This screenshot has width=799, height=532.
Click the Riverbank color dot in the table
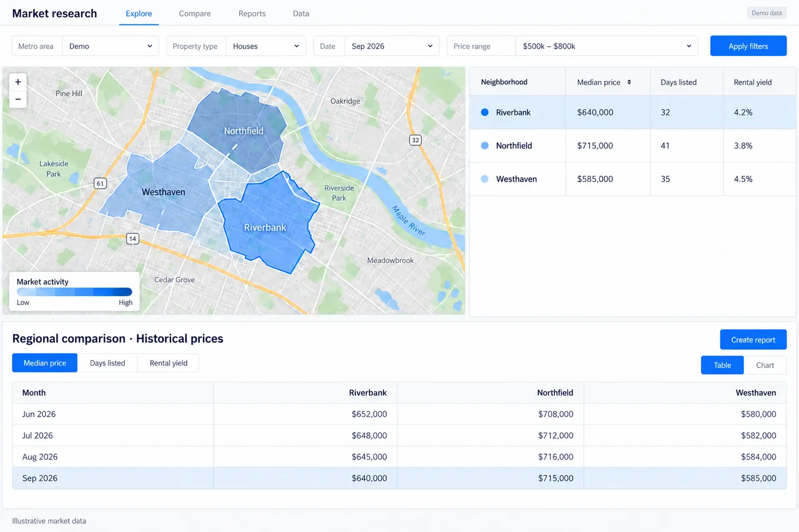tap(485, 112)
